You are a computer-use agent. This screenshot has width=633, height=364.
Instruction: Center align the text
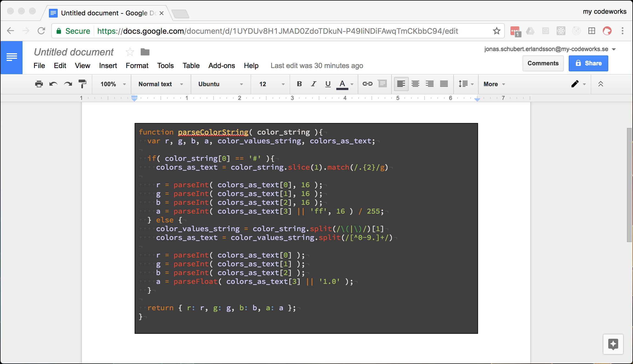(415, 84)
